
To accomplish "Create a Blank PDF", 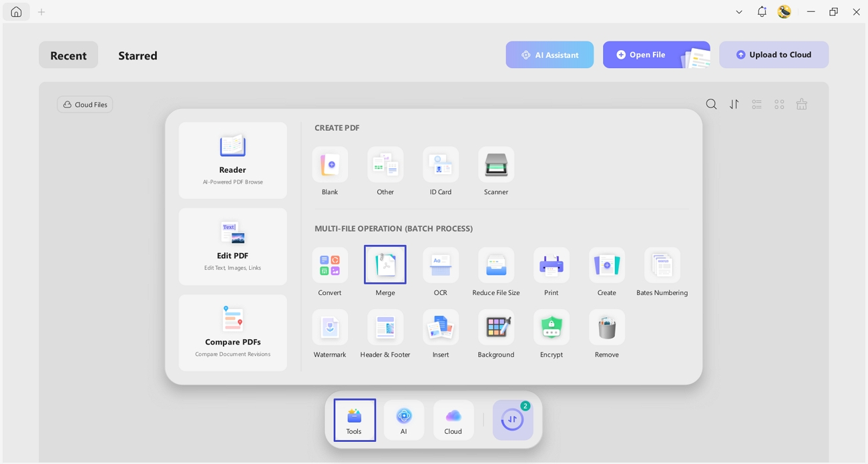I will click(x=330, y=172).
